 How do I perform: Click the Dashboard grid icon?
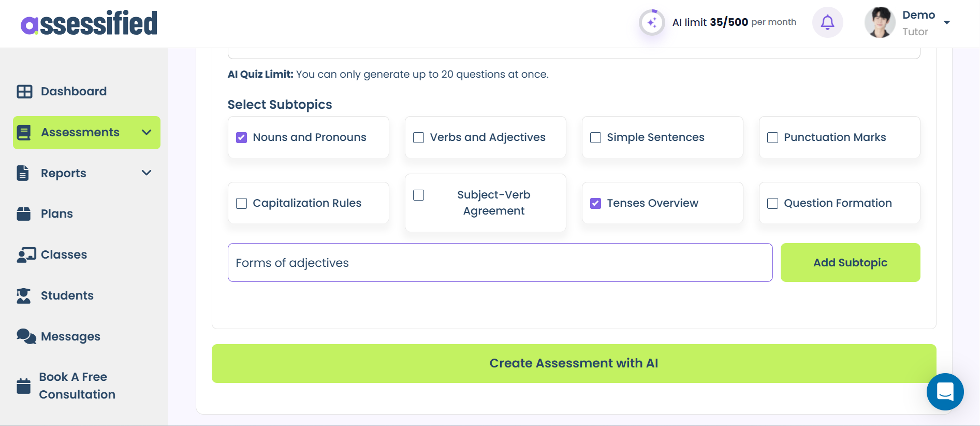[x=24, y=92]
